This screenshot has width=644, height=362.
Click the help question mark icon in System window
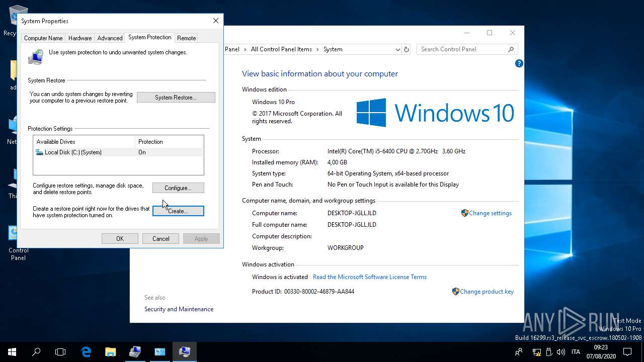click(x=519, y=63)
